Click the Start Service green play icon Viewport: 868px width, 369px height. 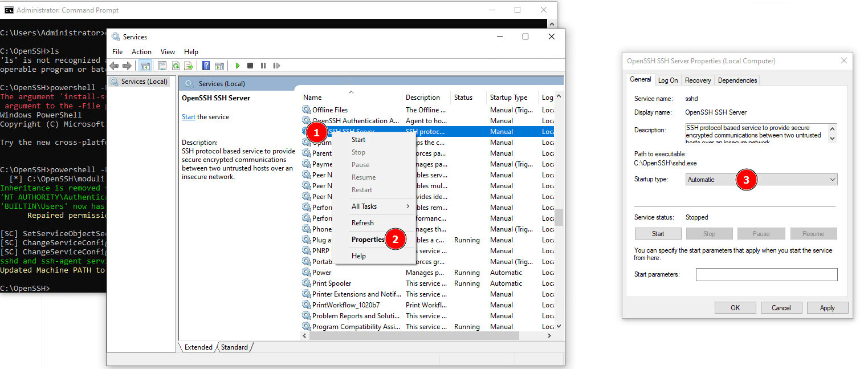[238, 66]
